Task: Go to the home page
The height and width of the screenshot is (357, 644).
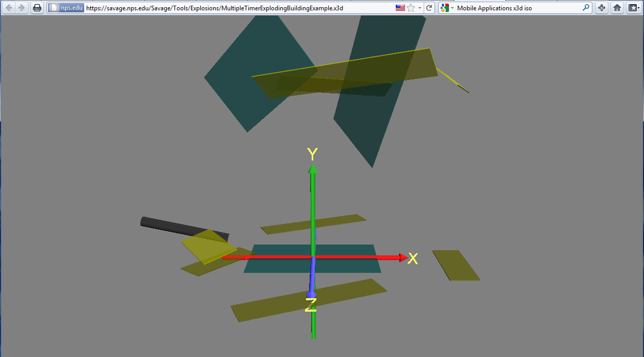Action: [617, 8]
